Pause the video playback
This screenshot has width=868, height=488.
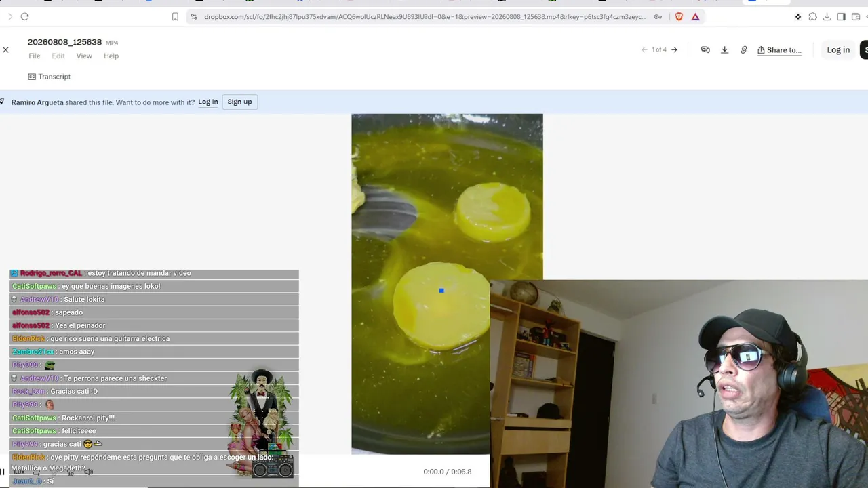[2, 472]
